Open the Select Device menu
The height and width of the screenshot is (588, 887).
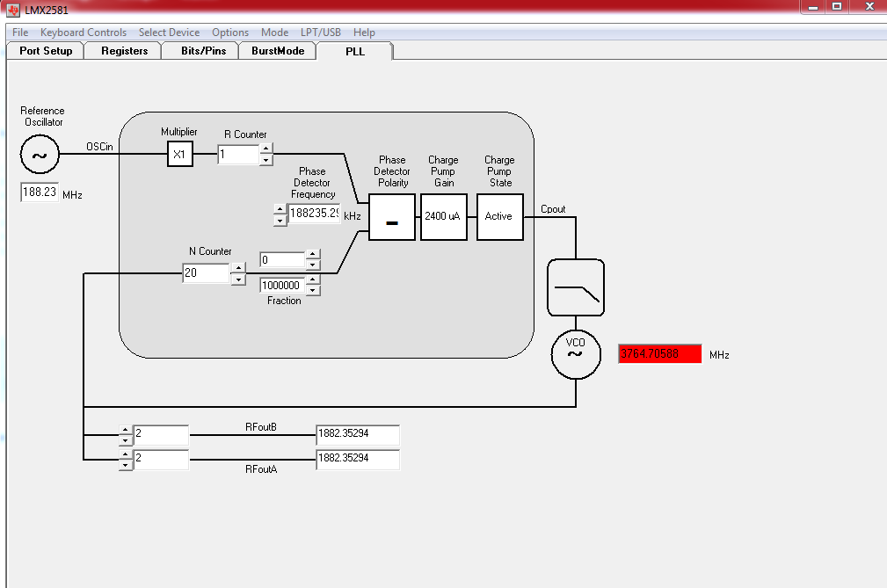169,33
